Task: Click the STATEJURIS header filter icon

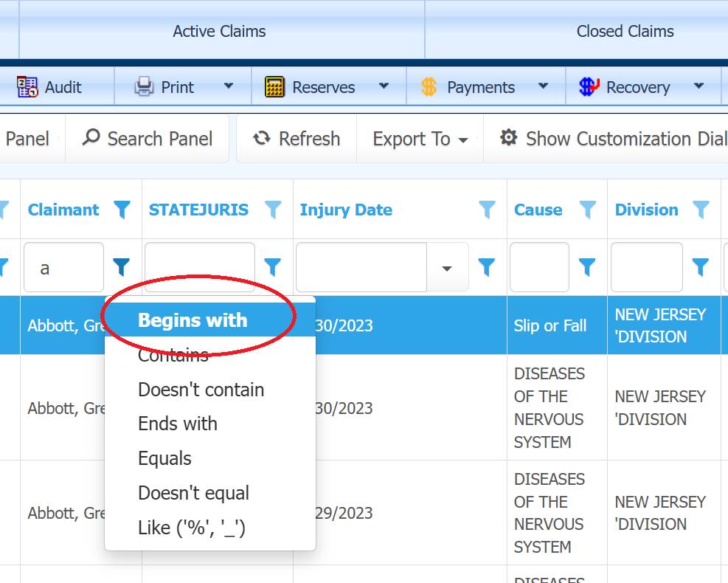Action: click(273, 210)
